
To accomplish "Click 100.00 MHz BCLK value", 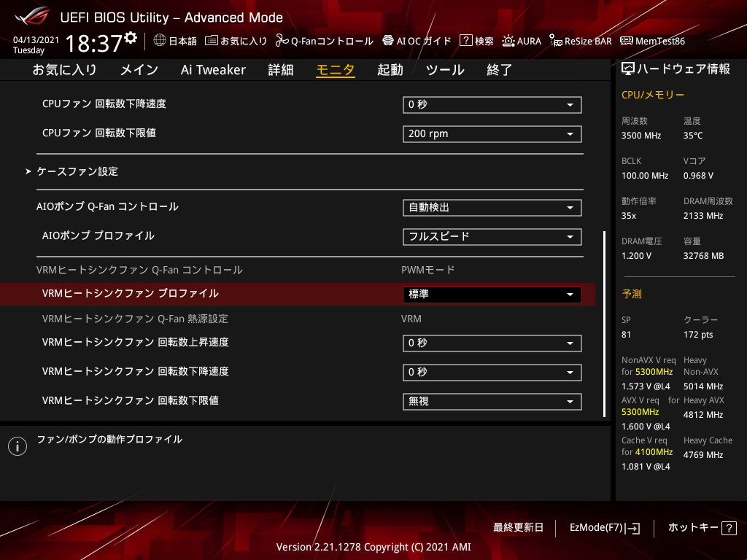I will (x=645, y=176).
